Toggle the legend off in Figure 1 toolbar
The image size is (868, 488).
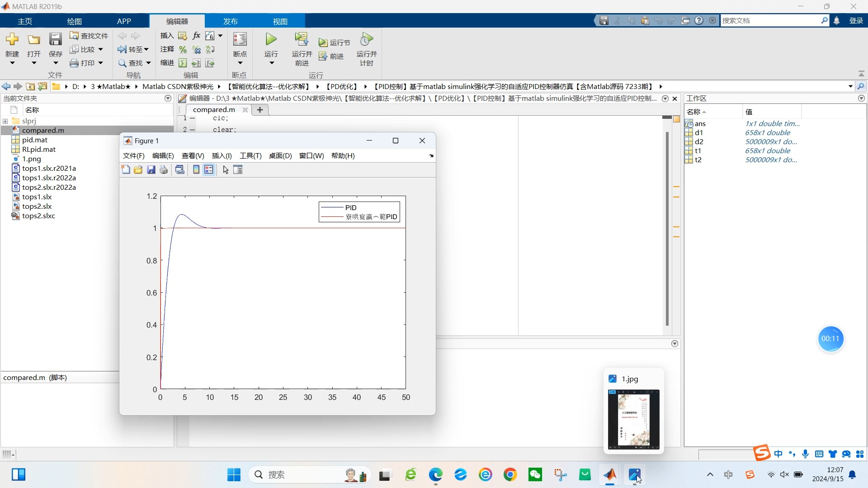(x=208, y=170)
